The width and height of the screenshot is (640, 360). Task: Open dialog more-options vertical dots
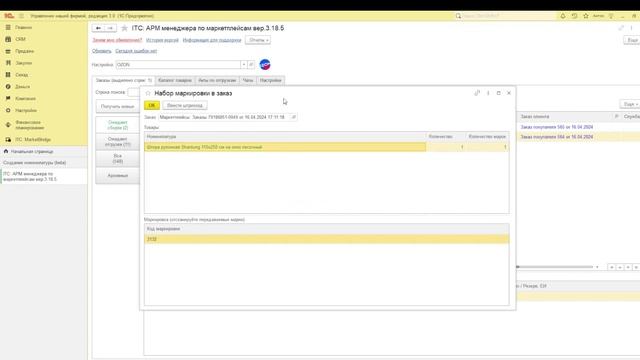(488, 93)
